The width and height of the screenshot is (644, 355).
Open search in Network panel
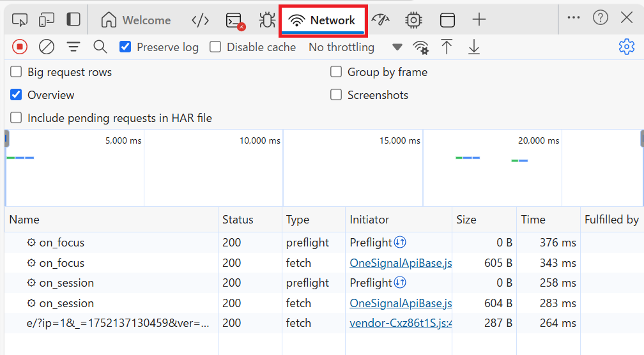click(100, 47)
